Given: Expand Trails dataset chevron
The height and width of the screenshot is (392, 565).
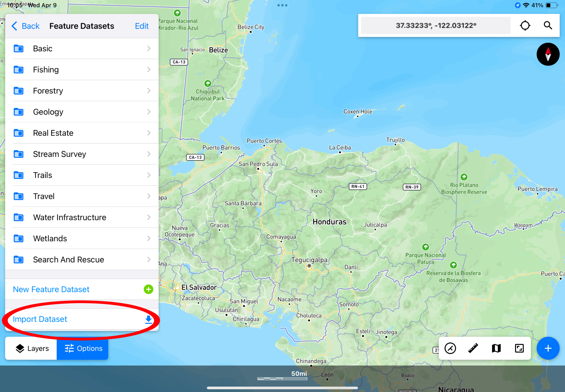Looking at the screenshot, I should point(149,175).
